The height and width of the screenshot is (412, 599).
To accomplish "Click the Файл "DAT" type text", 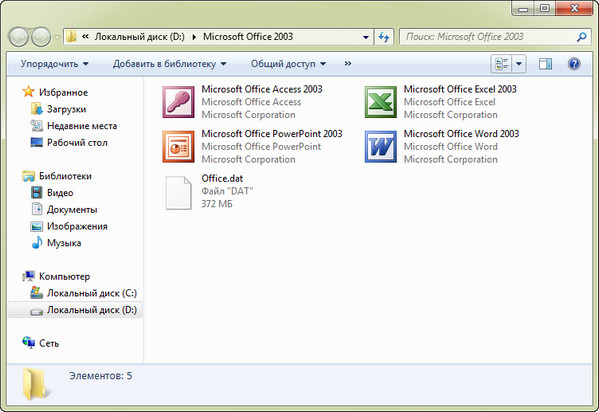I will [x=227, y=191].
